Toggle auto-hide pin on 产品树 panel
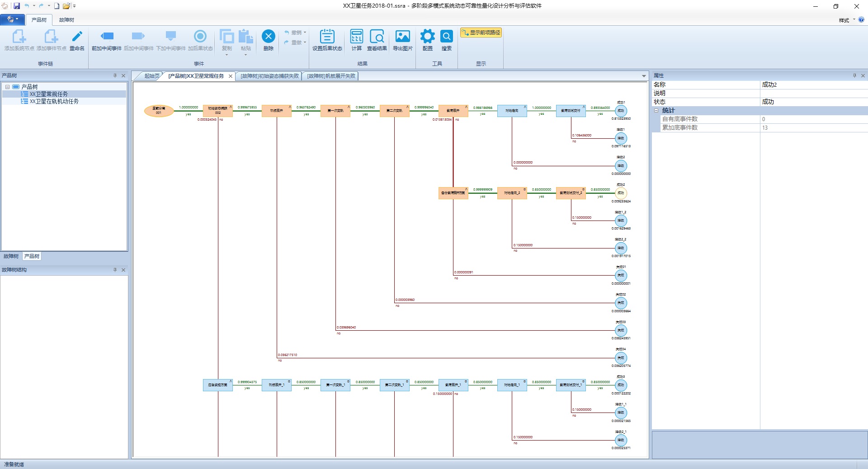 tap(115, 76)
